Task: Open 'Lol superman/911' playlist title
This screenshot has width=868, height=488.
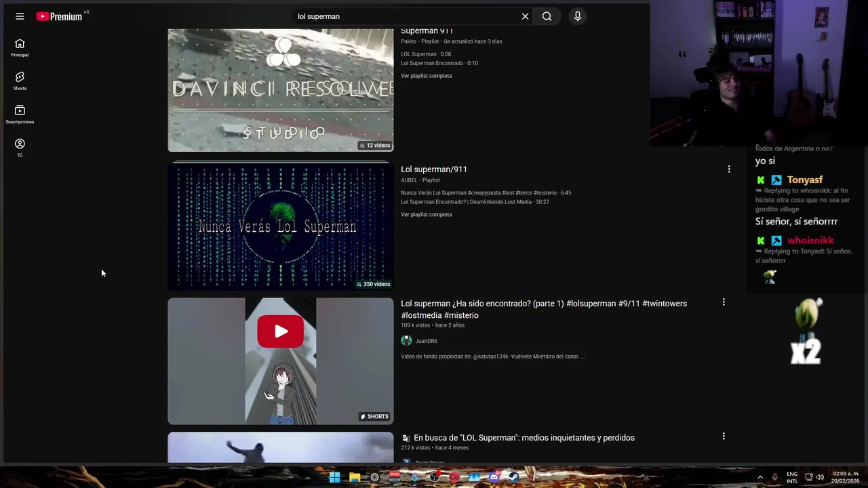Action: point(434,169)
